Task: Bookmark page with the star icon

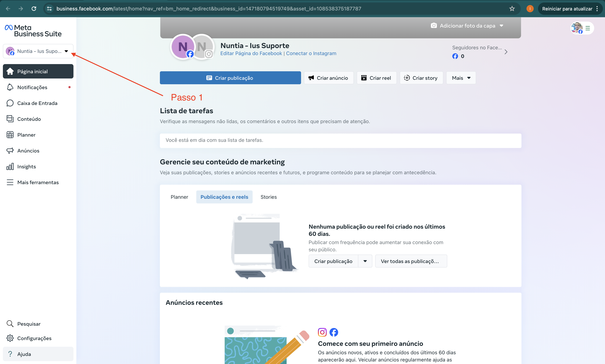Action: tap(512, 9)
